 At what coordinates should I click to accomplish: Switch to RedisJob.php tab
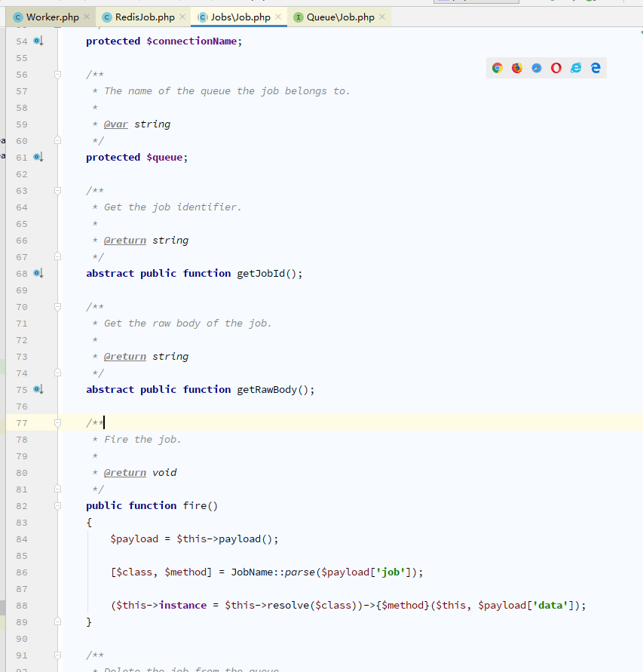click(143, 17)
